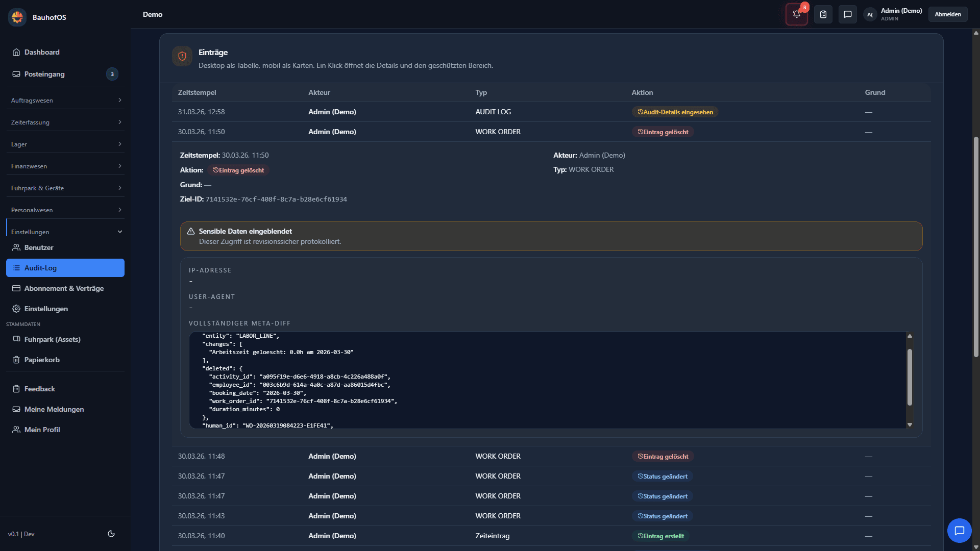This screenshot has height=551, width=980.
Task: Click the Aktion column header
Action: [642, 92]
